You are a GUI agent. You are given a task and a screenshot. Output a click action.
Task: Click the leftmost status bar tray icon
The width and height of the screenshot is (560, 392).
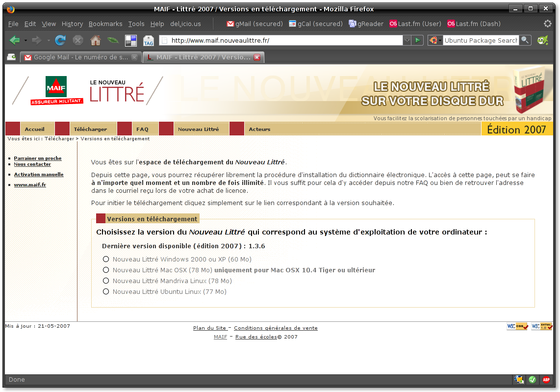point(519,380)
